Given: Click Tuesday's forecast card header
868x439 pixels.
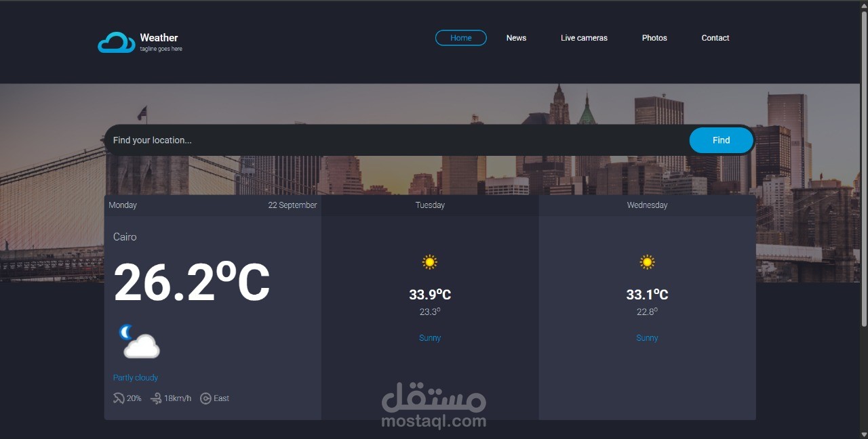Looking at the screenshot, I should coord(429,205).
